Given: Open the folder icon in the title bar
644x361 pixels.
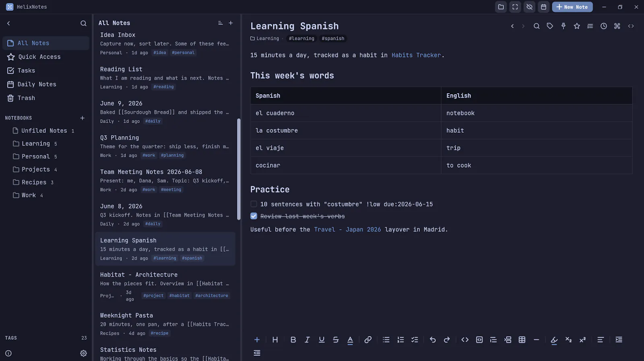Looking at the screenshot, I should [501, 7].
